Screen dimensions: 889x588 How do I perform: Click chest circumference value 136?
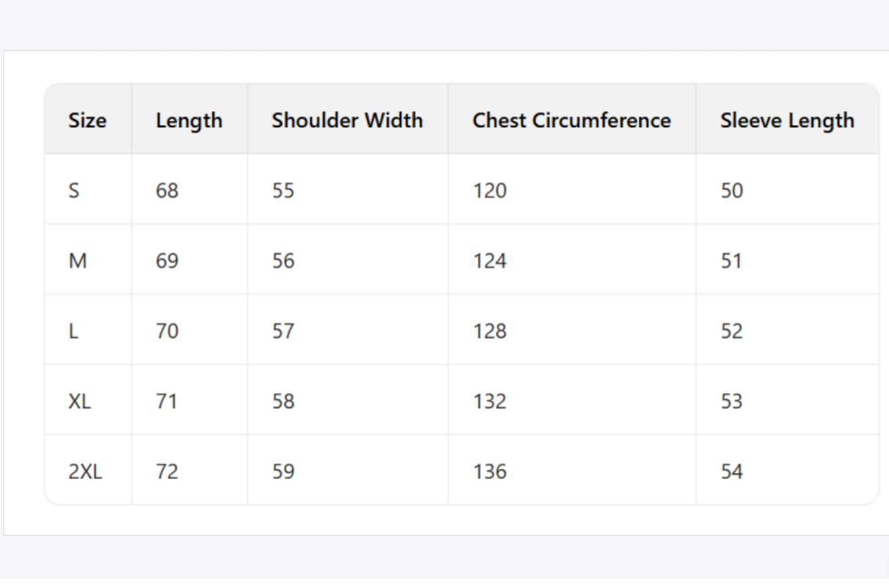coord(490,472)
